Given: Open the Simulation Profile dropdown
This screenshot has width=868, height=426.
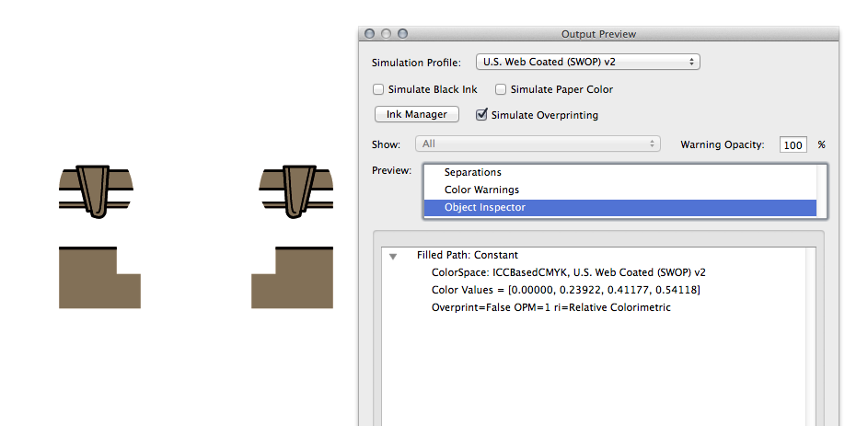Looking at the screenshot, I should (588, 62).
